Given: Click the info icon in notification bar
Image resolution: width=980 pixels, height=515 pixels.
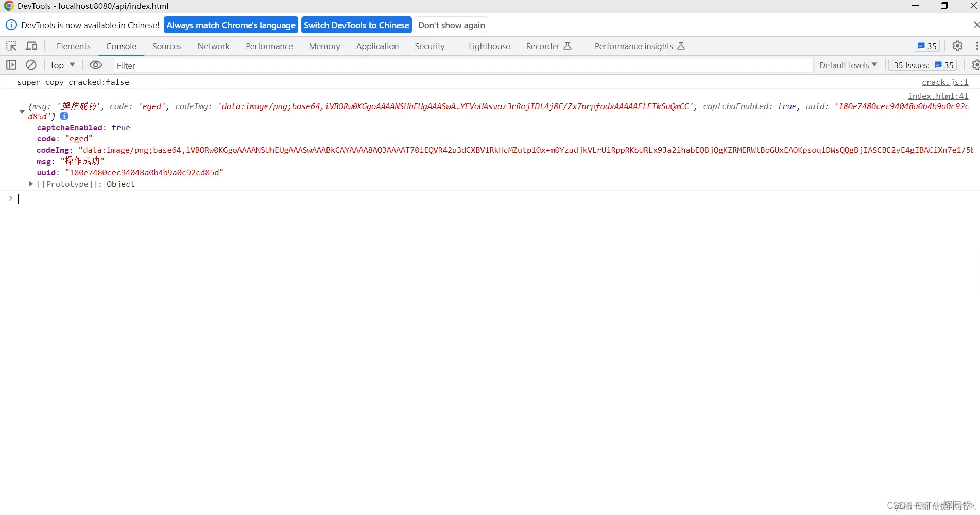Looking at the screenshot, I should (x=11, y=25).
